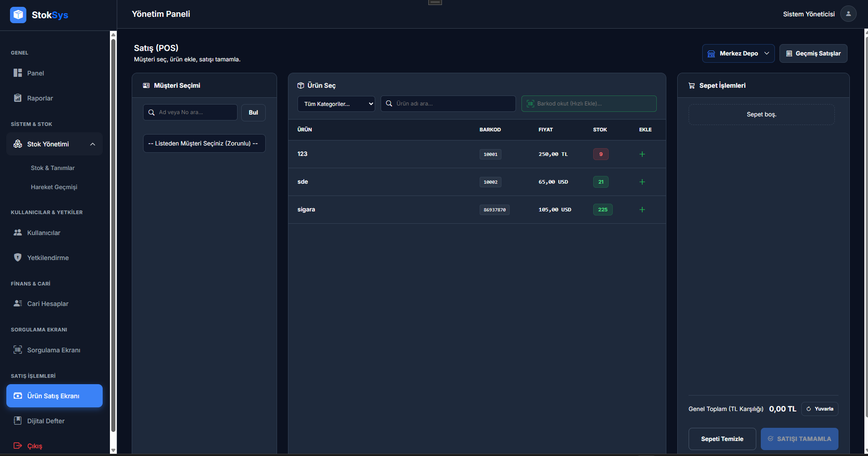Click the StokSys cube logo icon
Image resolution: width=868 pixels, height=456 pixels.
pyautogui.click(x=18, y=15)
